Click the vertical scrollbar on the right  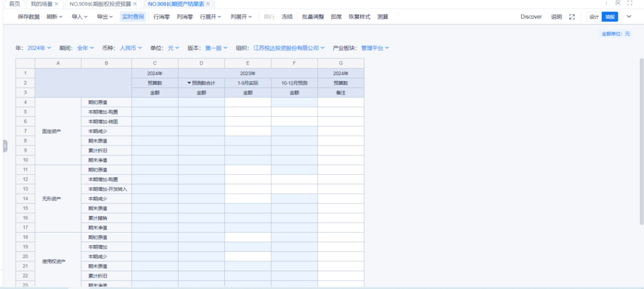pyautogui.click(x=641, y=140)
